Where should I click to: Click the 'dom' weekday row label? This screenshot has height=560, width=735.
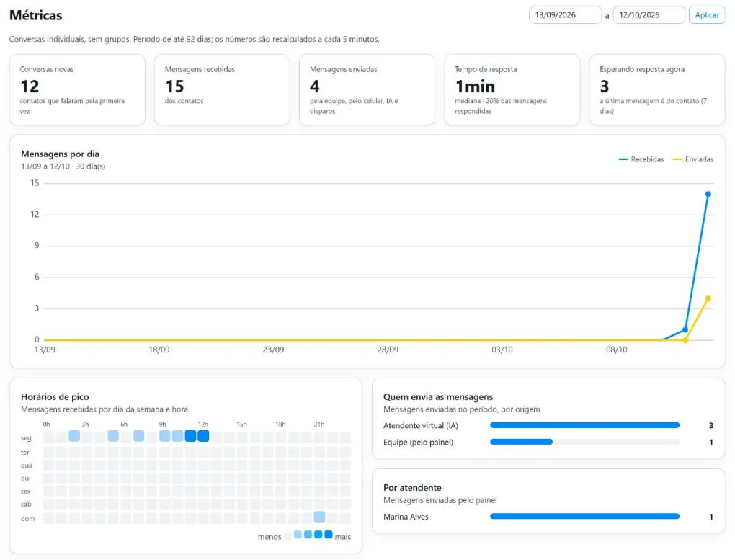(x=27, y=519)
